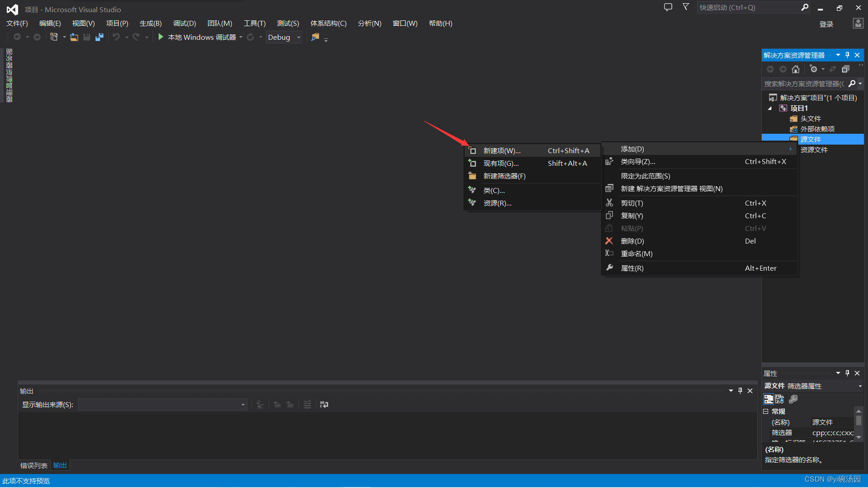The height and width of the screenshot is (488, 868).
Task: Open the Debug configuration dropdown
Action: point(298,37)
